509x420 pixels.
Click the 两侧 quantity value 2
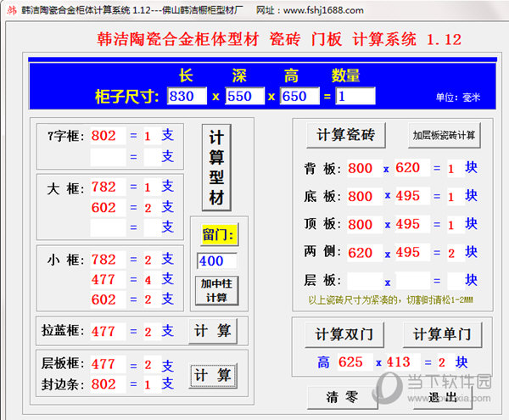pos(456,253)
